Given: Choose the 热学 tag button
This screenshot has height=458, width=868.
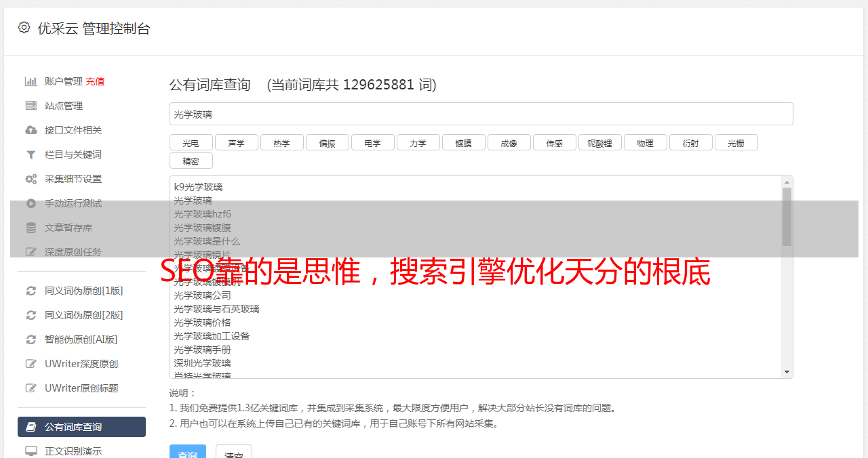Looking at the screenshot, I should point(281,142).
